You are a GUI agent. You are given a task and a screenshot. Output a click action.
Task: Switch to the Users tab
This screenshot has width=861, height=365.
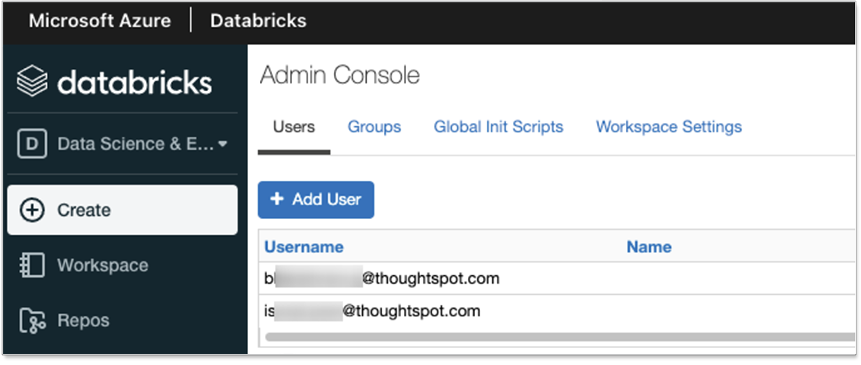point(294,127)
